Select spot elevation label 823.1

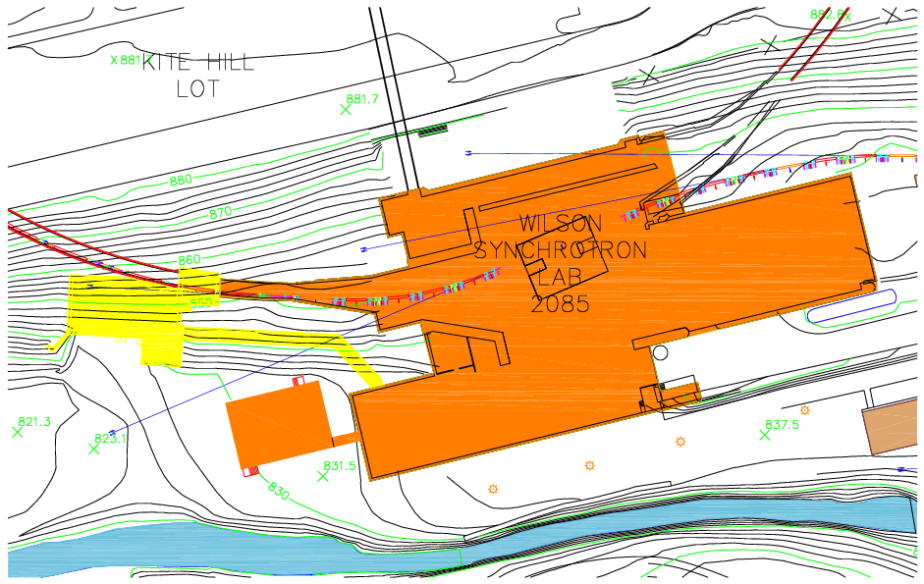[110, 439]
